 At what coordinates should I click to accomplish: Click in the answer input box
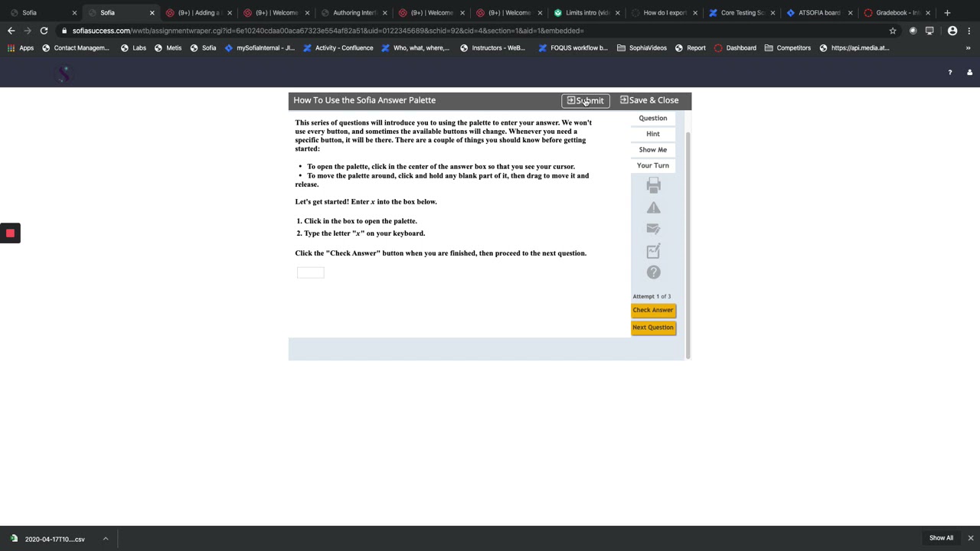(311, 272)
